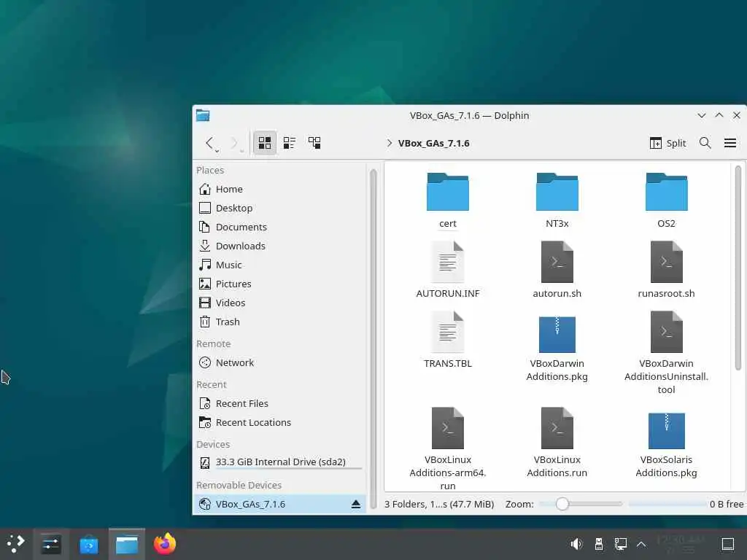
Task: Click the zoom slider handle
Action: tap(562, 504)
